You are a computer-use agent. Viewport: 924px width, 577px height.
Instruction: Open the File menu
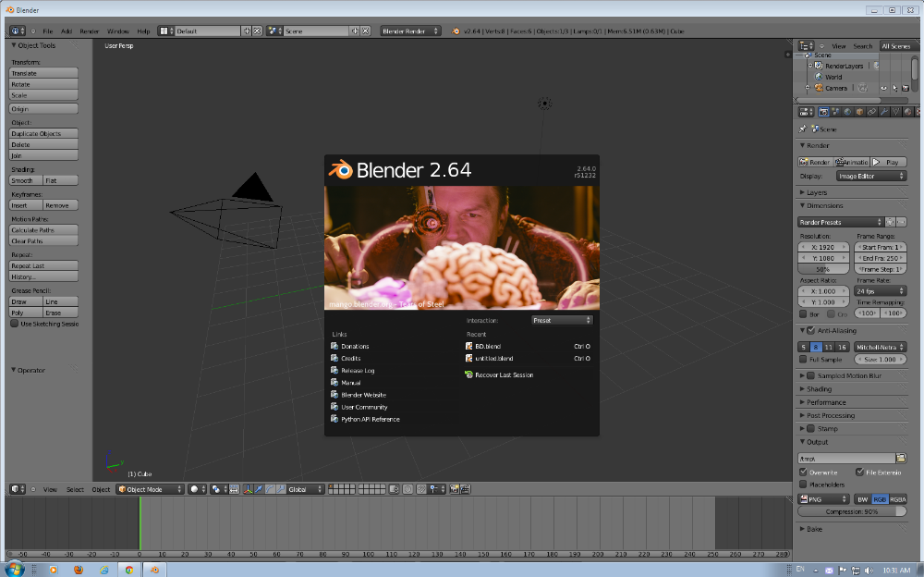click(48, 31)
